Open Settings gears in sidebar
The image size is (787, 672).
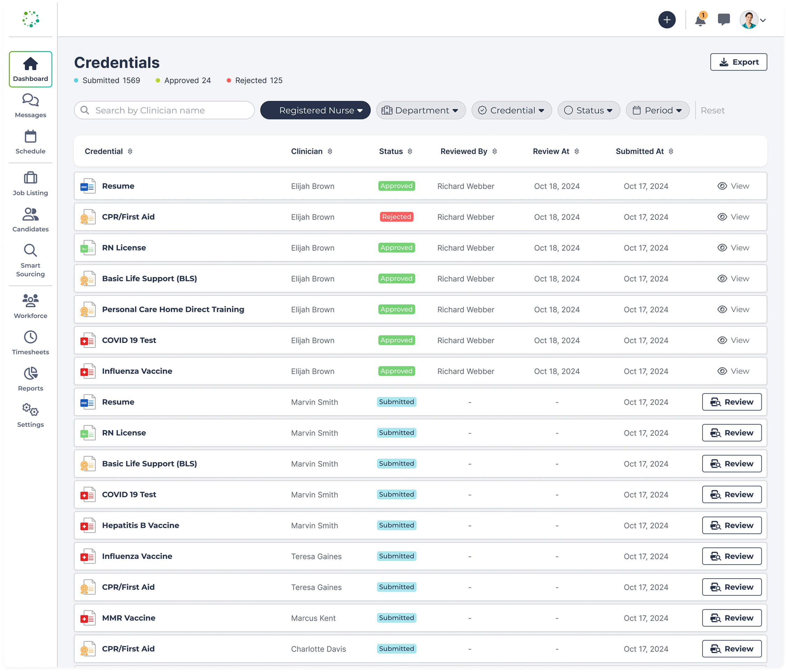click(x=30, y=415)
